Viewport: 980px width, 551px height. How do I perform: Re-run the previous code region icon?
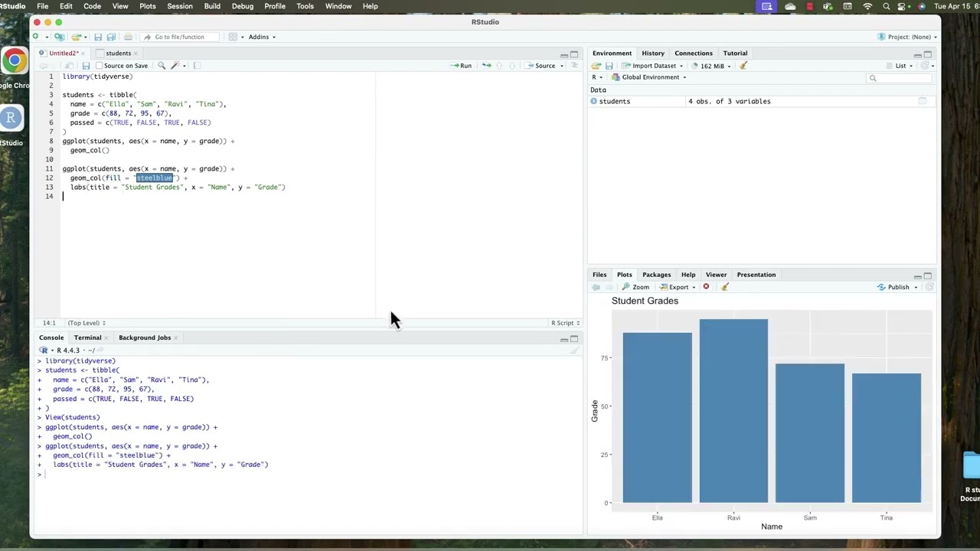[486, 66]
